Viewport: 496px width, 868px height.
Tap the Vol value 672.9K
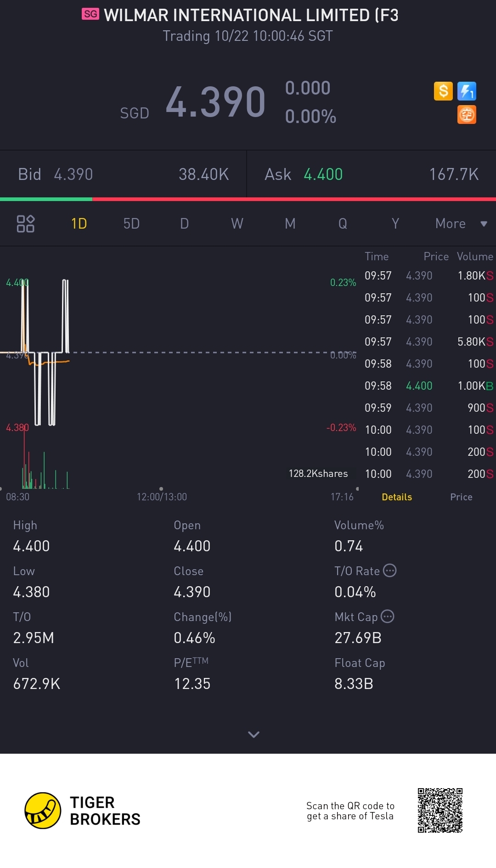click(x=37, y=683)
